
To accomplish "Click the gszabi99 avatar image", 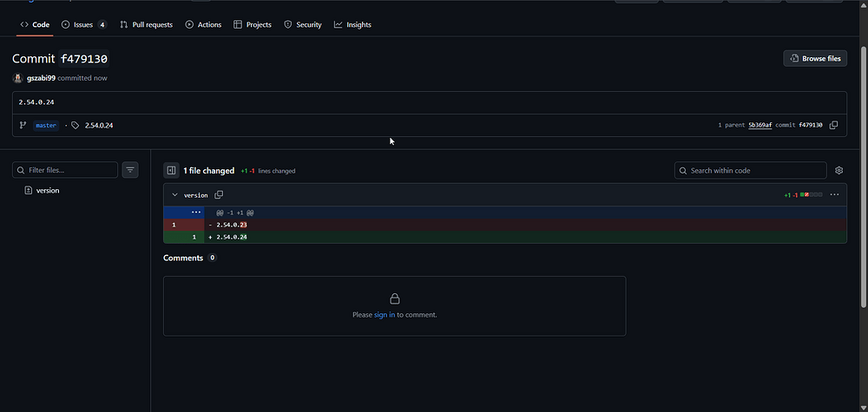I will tap(18, 78).
